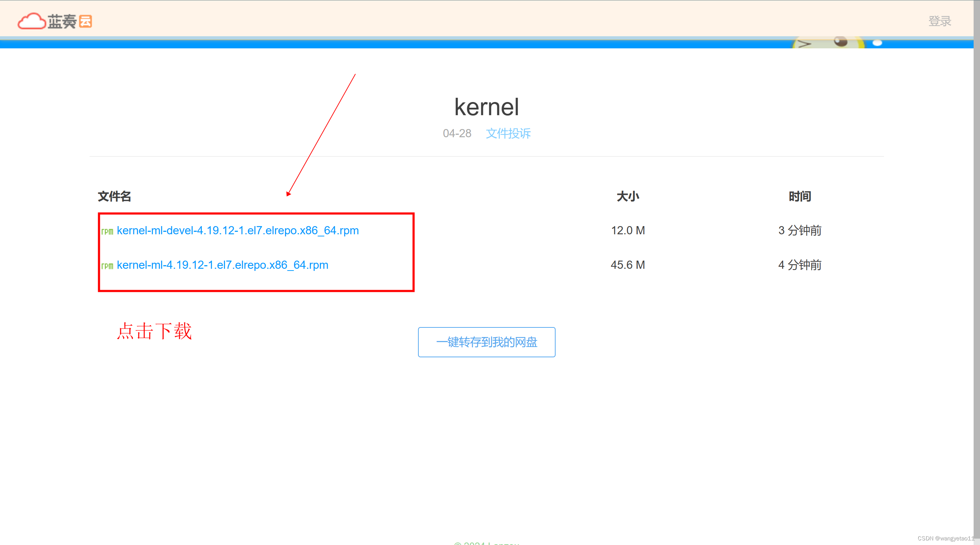This screenshot has height=545, width=980.
Task: Download kernel-ml-devel-4.19.12-1.el7 rpm file
Action: (238, 231)
